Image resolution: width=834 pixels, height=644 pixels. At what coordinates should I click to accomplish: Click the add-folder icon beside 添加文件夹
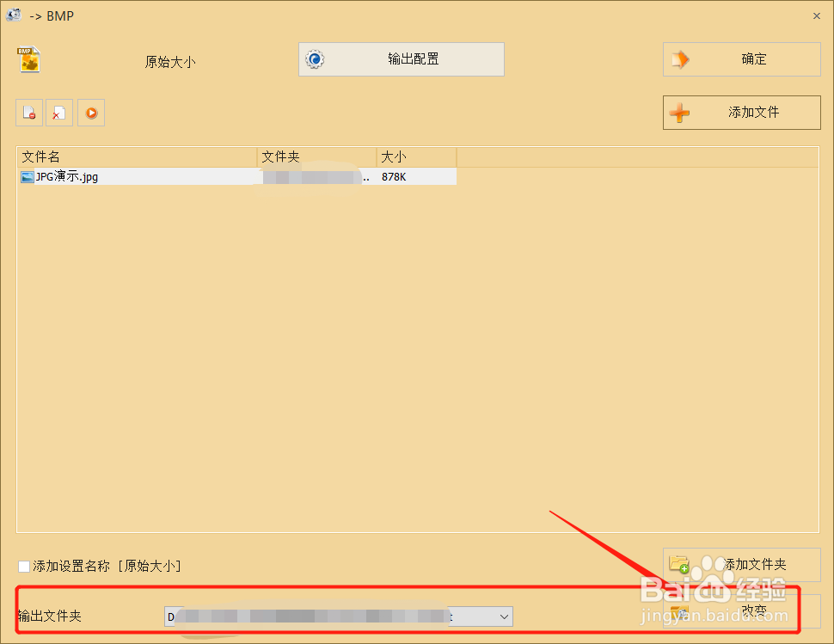tap(678, 565)
